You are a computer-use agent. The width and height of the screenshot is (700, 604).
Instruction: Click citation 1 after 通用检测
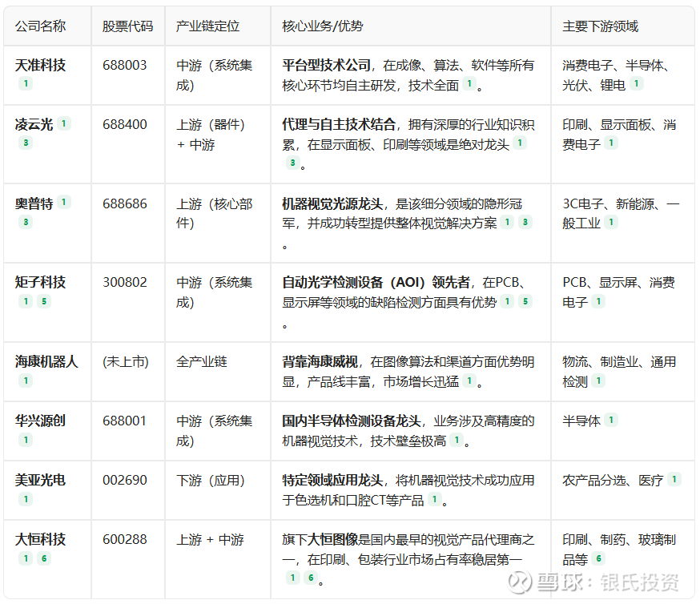tap(598, 381)
